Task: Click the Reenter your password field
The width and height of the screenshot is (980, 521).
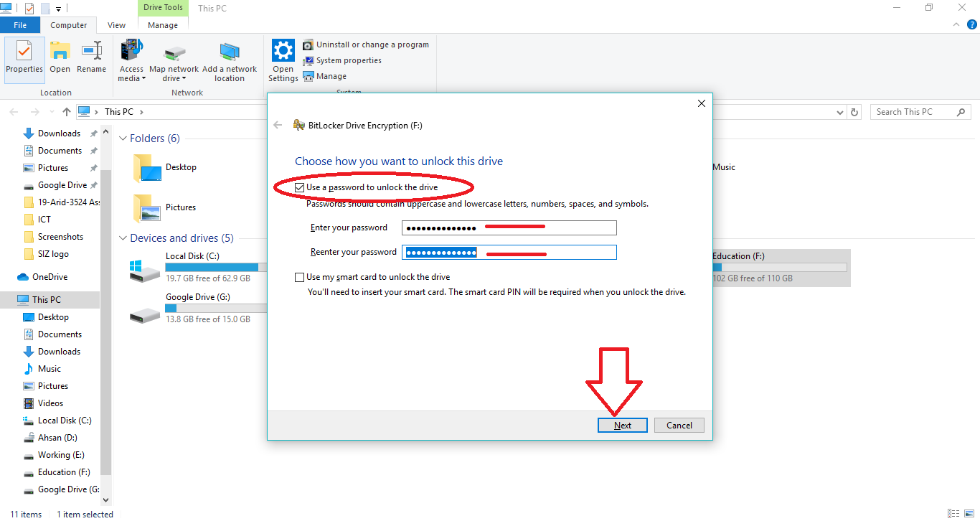Action: pos(509,253)
